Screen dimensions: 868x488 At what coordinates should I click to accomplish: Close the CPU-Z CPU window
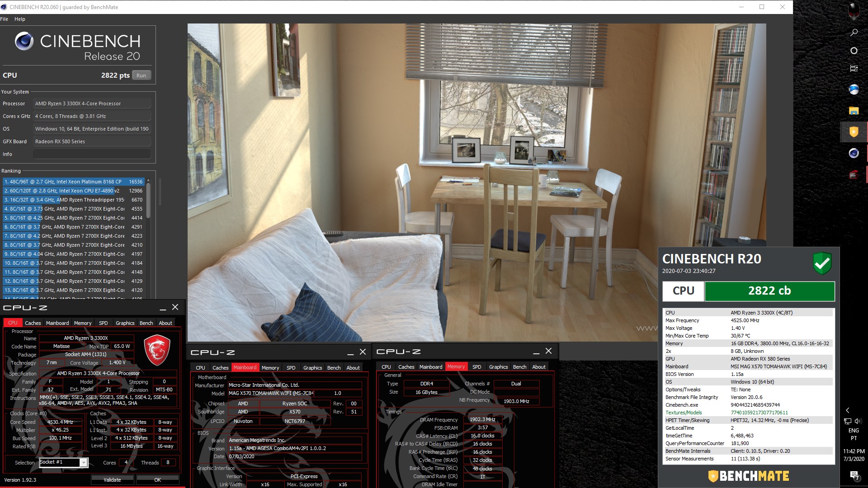pos(175,307)
